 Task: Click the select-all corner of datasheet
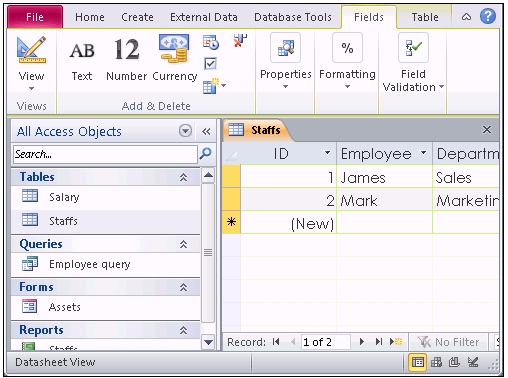click(x=231, y=154)
